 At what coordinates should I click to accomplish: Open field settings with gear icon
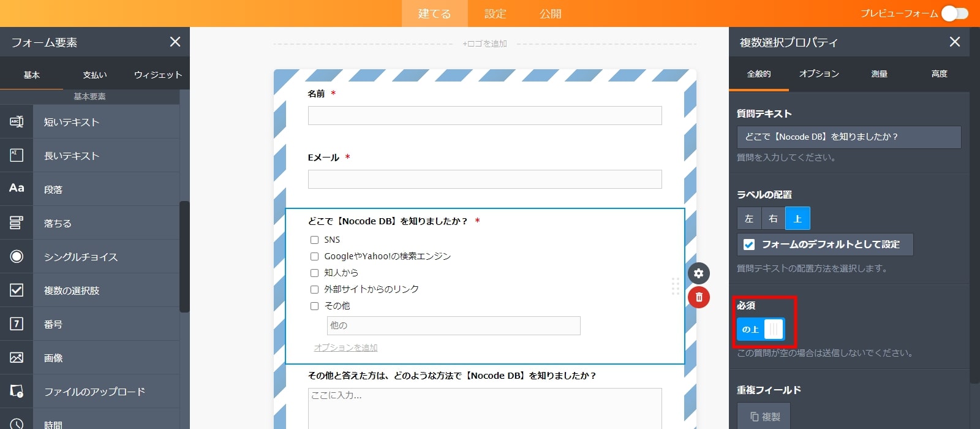tap(698, 273)
